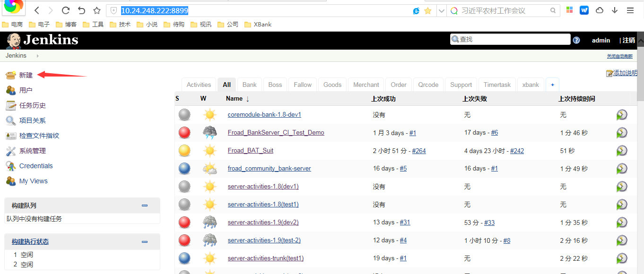Screen dimensions: 644x274
Task: Open the 新建 new item icon
Action: coord(11,75)
